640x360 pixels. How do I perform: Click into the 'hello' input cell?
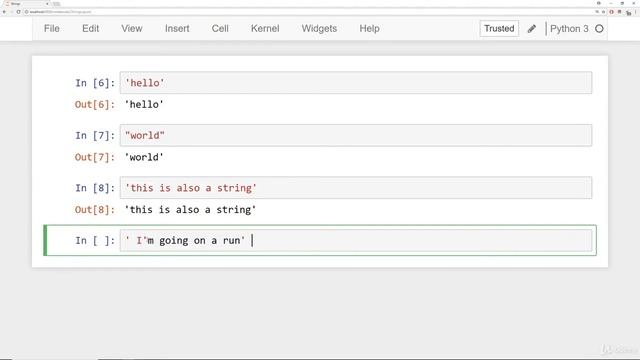click(x=356, y=83)
